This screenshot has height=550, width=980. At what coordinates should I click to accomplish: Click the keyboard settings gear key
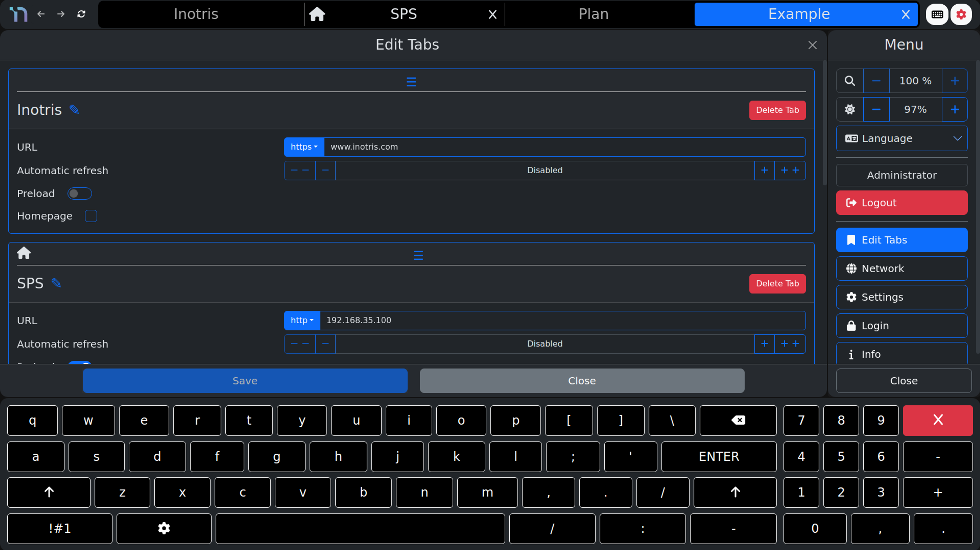(164, 528)
